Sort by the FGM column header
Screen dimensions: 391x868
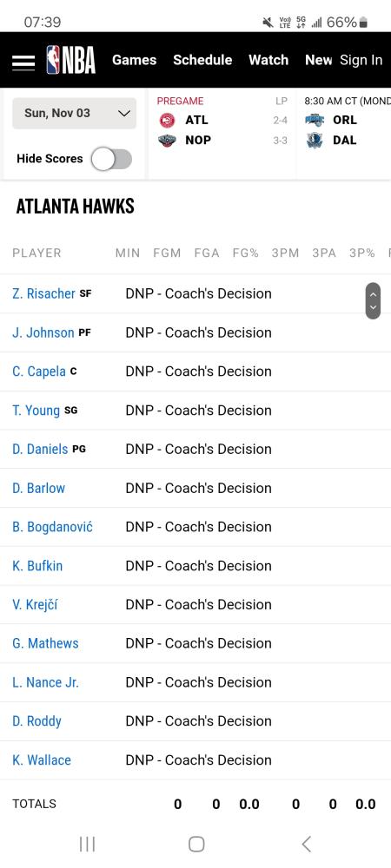click(167, 253)
